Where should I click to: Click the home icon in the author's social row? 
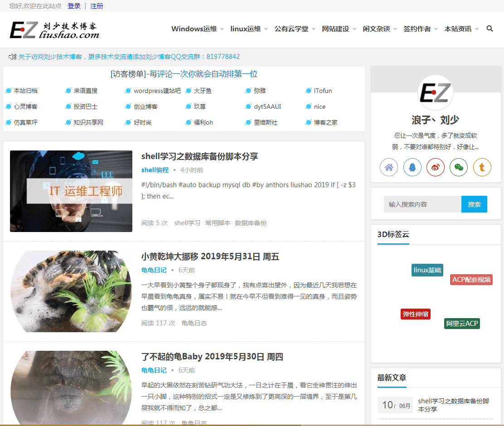[x=389, y=167]
